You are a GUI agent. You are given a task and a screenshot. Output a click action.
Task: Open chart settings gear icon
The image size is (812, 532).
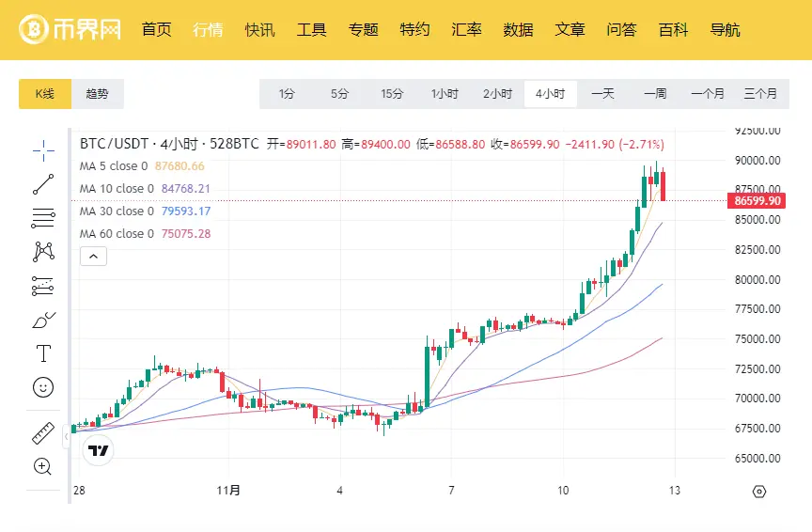pyautogui.click(x=759, y=491)
